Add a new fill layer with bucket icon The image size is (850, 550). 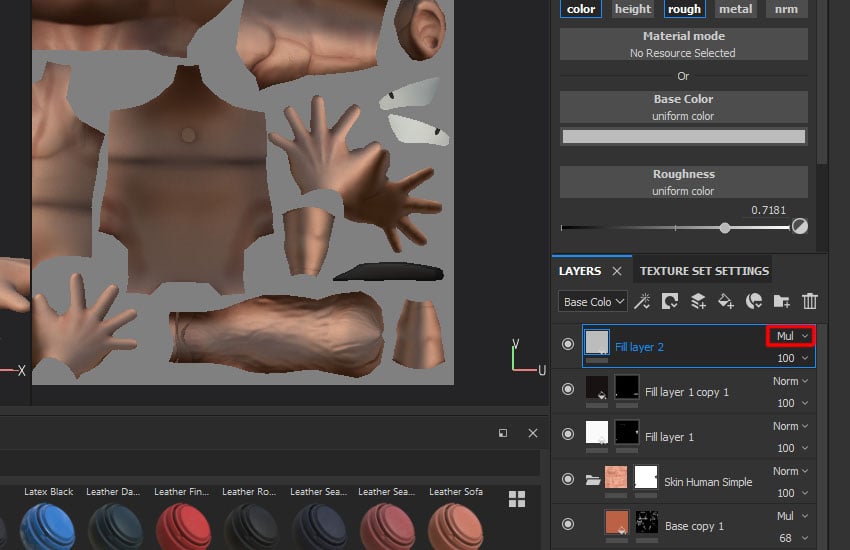727,301
